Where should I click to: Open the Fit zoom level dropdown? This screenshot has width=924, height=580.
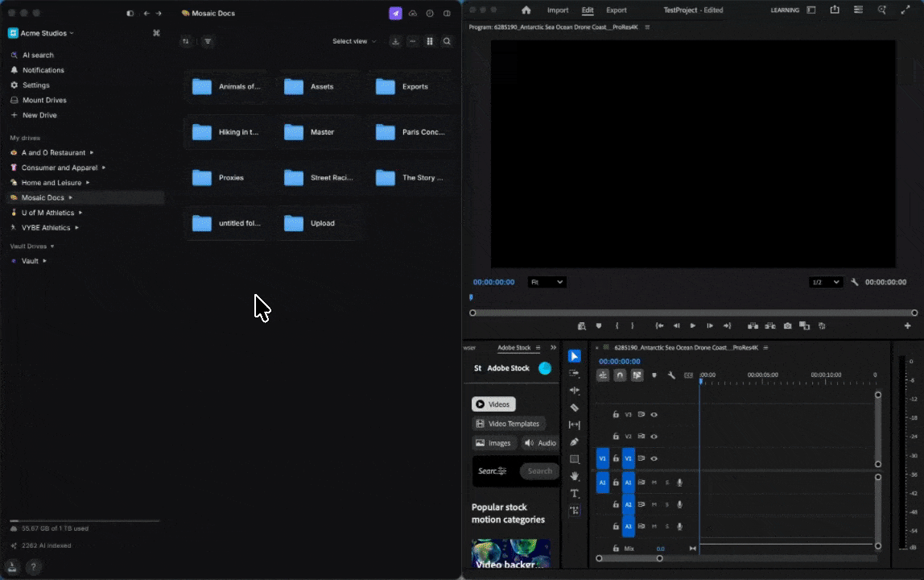[x=547, y=283]
